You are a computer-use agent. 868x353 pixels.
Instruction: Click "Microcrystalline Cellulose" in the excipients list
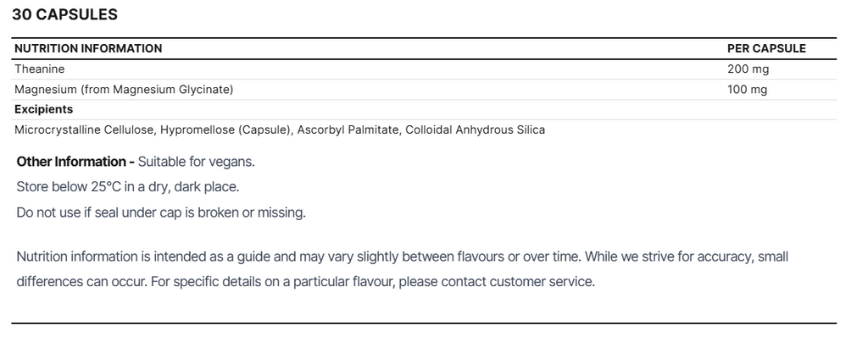click(84, 130)
